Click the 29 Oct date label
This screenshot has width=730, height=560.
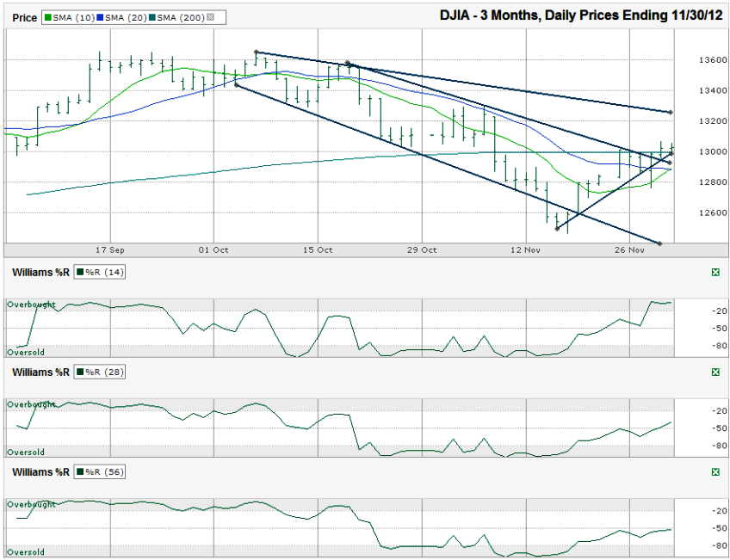coord(422,250)
